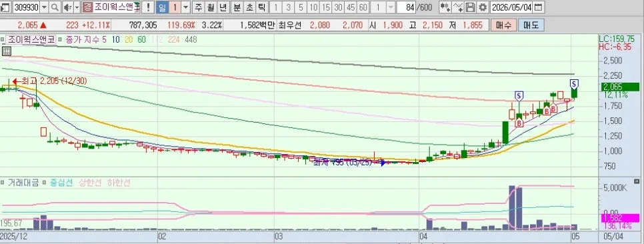Select the 15 interval button
Viewport: 644px width, 244px height.
326,7
